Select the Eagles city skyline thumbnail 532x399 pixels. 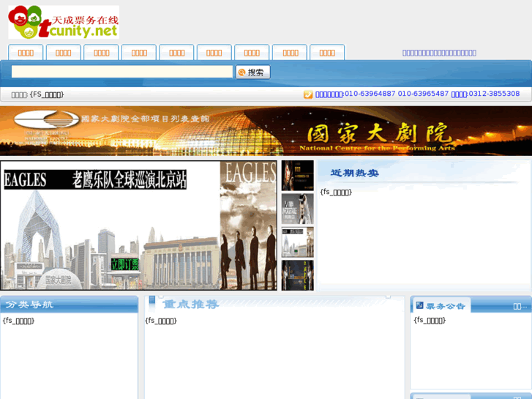click(x=298, y=242)
